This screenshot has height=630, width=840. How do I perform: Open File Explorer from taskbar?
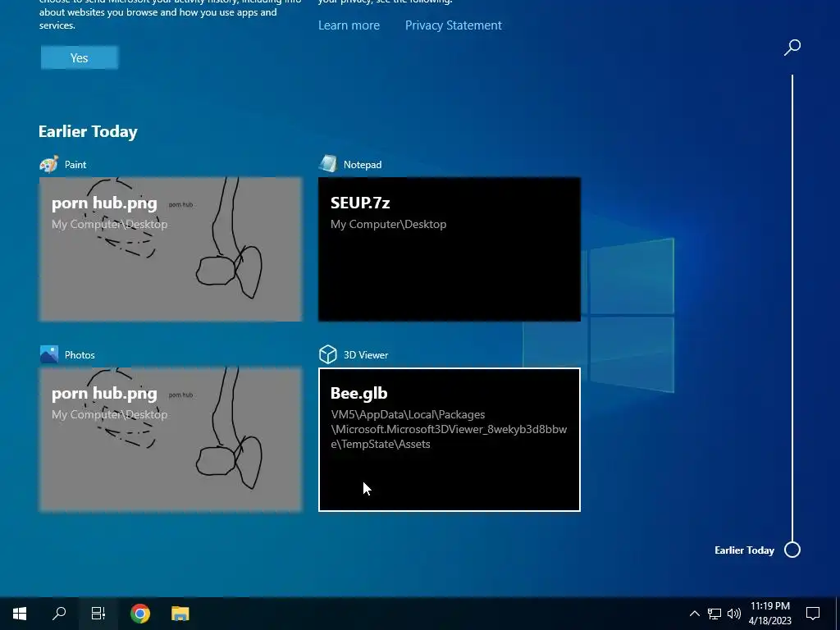180,614
